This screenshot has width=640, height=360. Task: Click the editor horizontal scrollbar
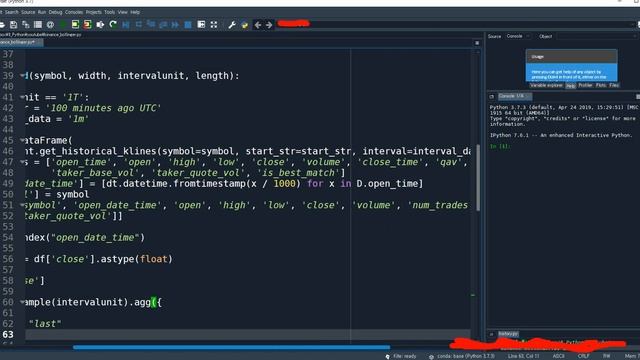click(231, 347)
